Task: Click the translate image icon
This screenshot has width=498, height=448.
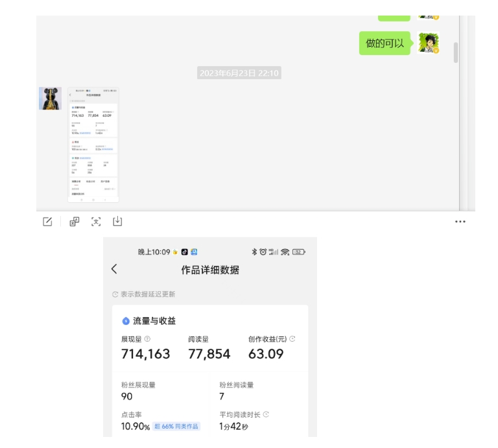Action: [x=75, y=222]
